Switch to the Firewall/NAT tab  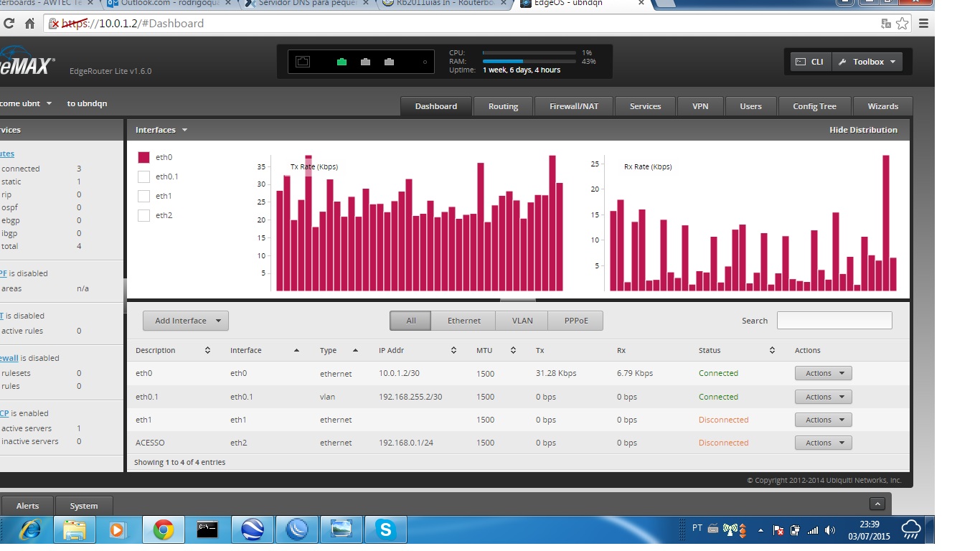574,106
